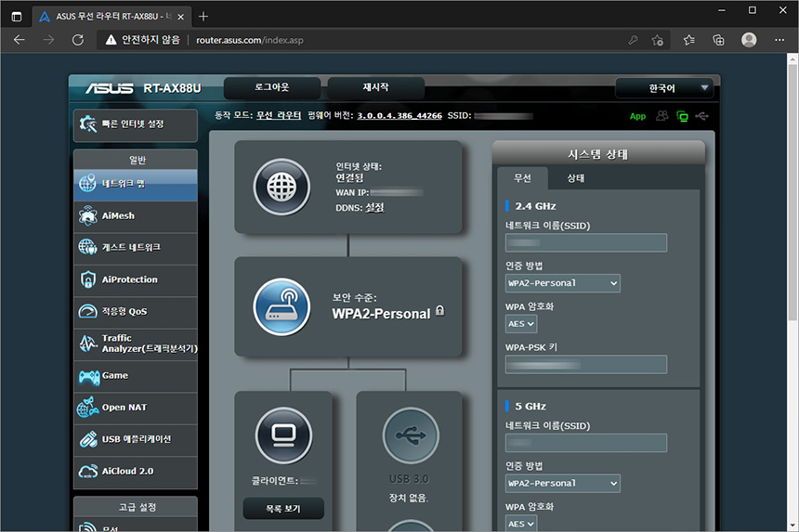Viewport: 799px width, 532px height.
Task: Open 2.4 GHz WPA encryption AES dropdown
Action: click(x=521, y=324)
